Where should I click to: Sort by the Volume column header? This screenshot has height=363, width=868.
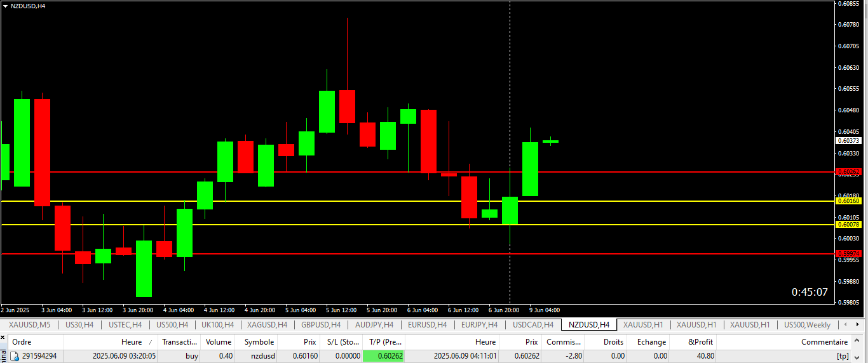(219, 342)
